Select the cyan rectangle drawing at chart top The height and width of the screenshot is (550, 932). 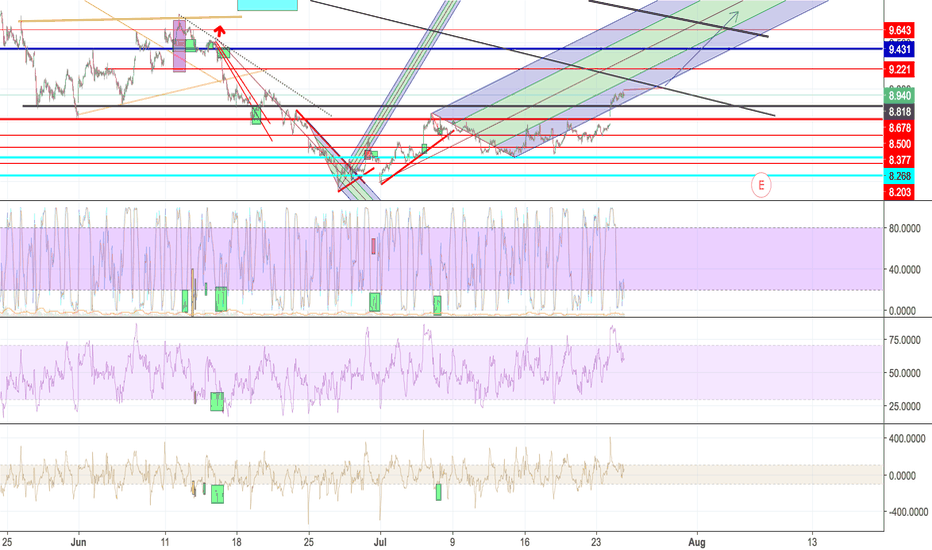pyautogui.click(x=267, y=5)
